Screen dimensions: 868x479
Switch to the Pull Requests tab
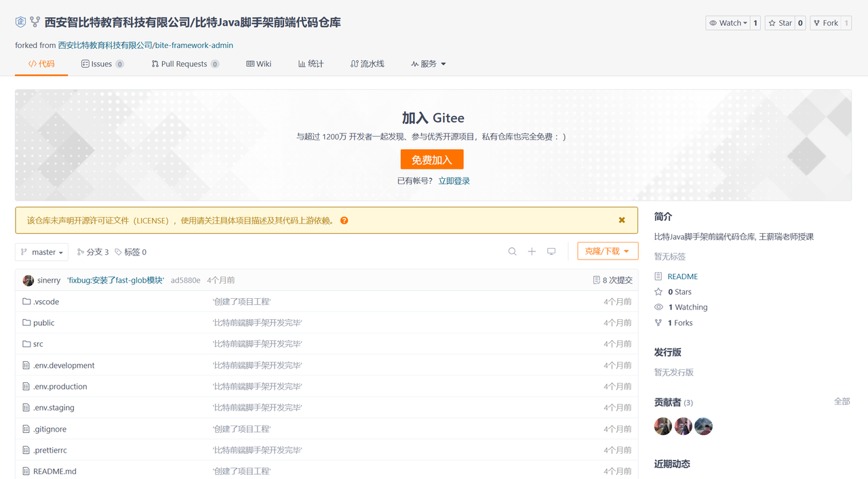pos(185,64)
